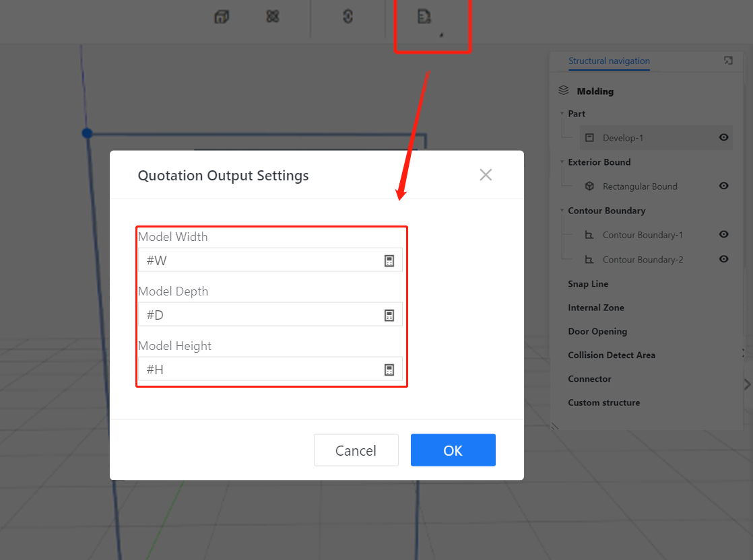Select Contour Boundary-1 in the tree

[643, 235]
